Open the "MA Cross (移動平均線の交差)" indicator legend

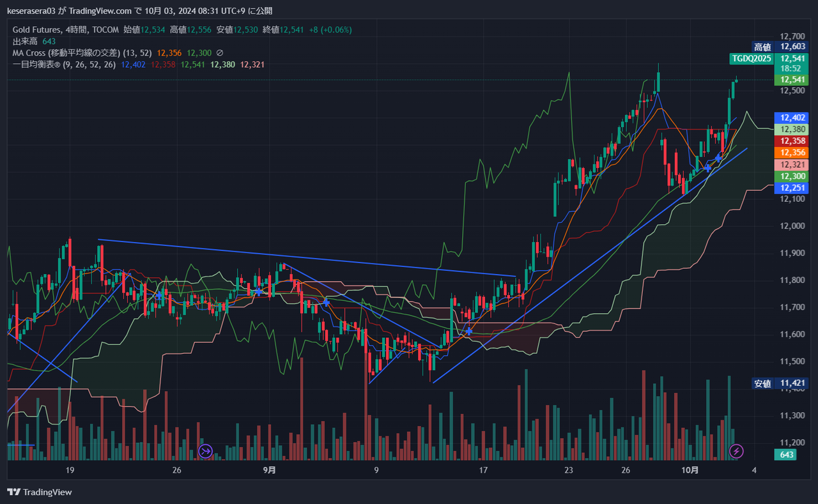82,53
